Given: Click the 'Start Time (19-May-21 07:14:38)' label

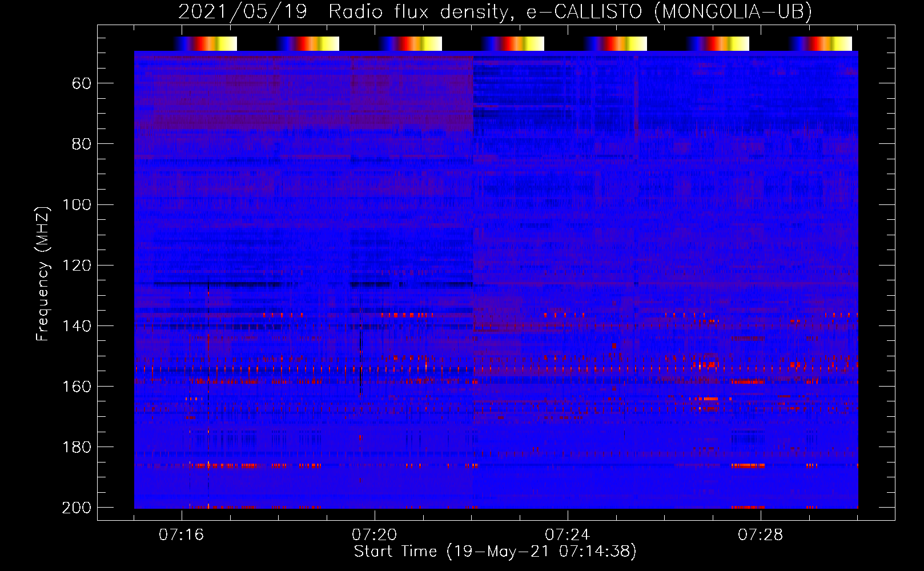Looking at the screenshot, I should click(x=495, y=552).
